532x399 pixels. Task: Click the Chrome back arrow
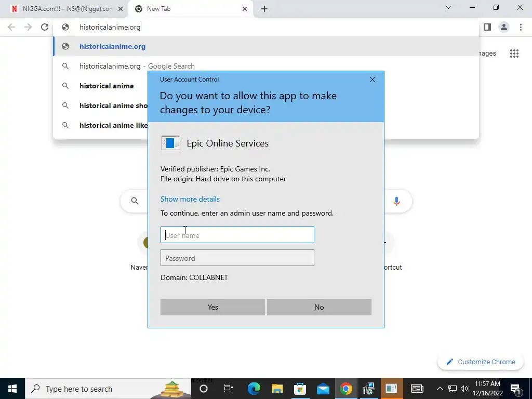(11, 27)
